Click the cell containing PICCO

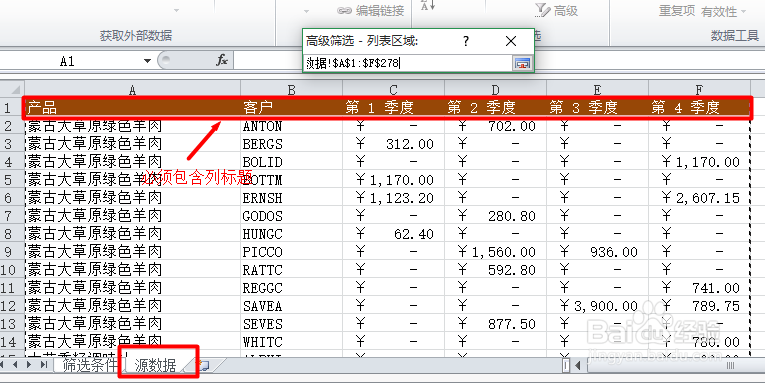291,252
